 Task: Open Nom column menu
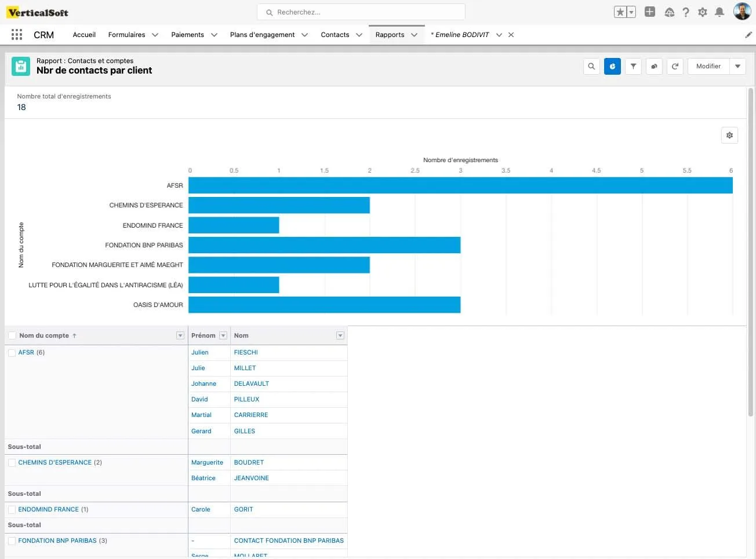tap(340, 335)
